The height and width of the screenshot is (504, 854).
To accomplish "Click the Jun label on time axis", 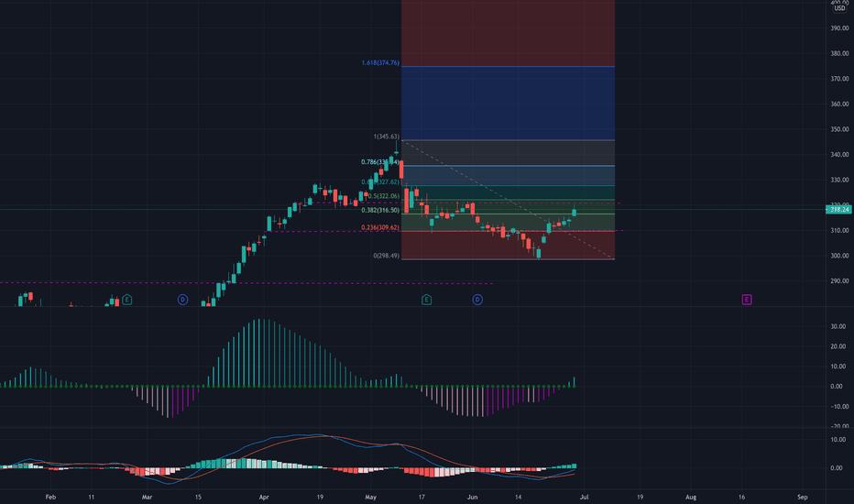I will point(472,497).
